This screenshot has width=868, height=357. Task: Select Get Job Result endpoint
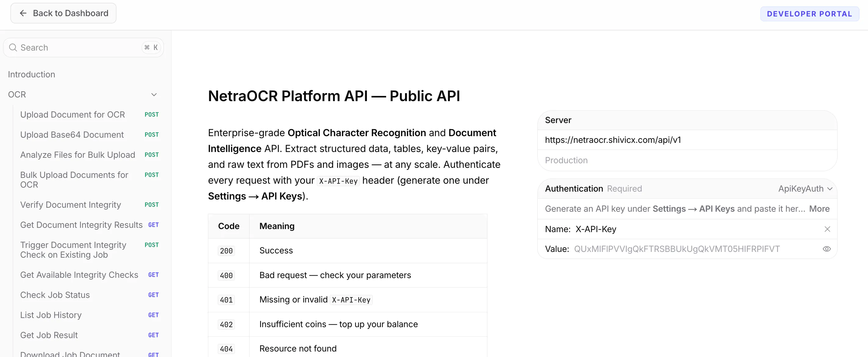point(89,335)
